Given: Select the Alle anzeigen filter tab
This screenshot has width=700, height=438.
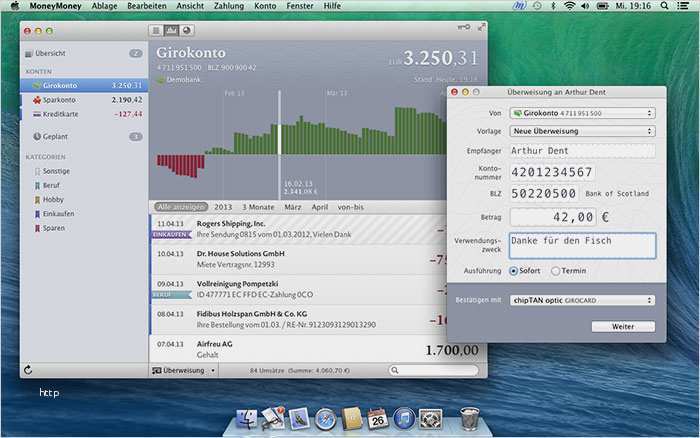Looking at the screenshot, I should 181,207.
